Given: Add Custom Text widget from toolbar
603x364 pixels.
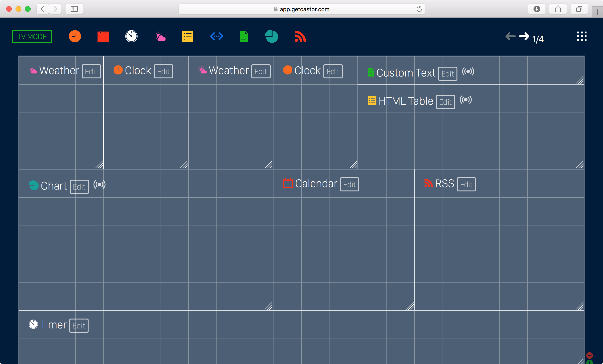Looking at the screenshot, I should tap(244, 36).
